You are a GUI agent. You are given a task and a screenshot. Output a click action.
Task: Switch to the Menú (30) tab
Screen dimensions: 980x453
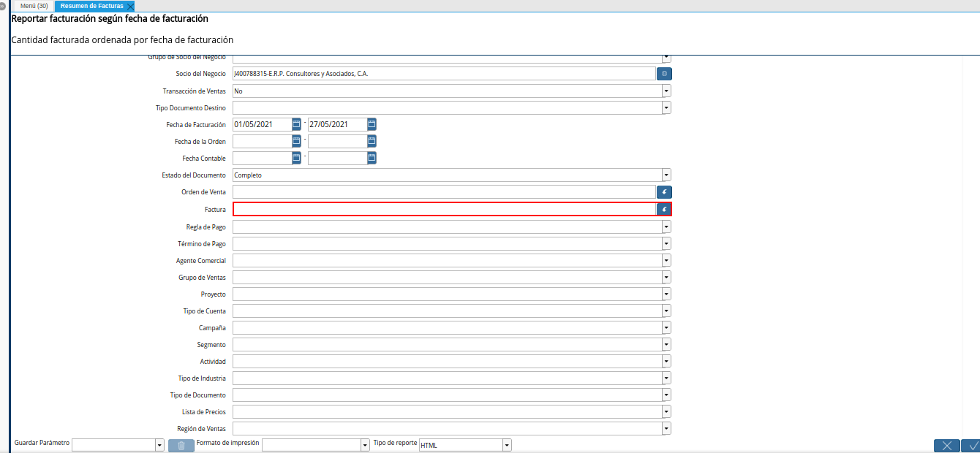(x=34, y=6)
